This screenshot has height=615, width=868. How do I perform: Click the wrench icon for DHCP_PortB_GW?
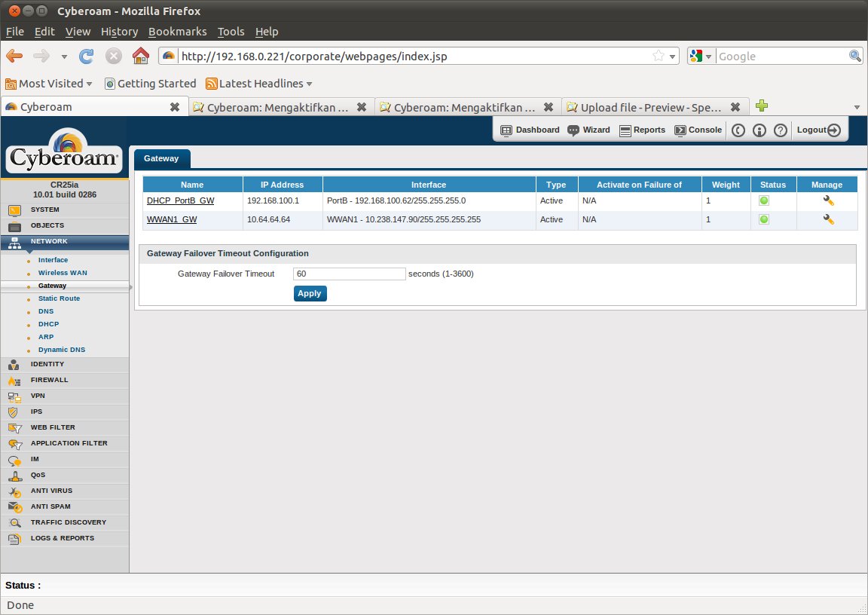click(x=828, y=200)
